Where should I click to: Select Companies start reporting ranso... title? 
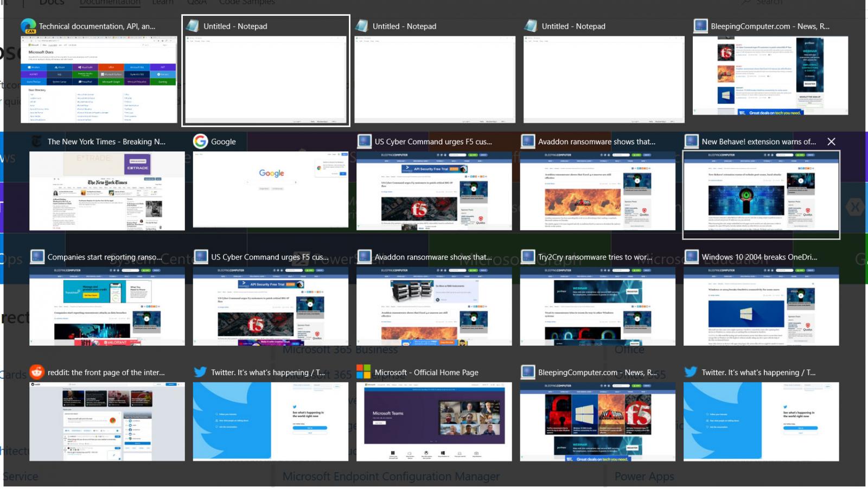click(x=105, y=257)
